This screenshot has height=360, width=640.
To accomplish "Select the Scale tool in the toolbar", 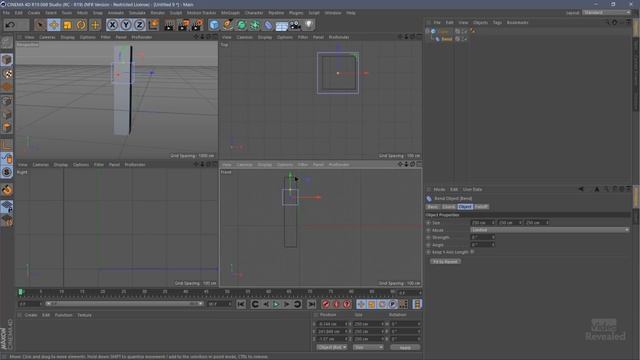I will pyautogui.click(x=67, y=25).
